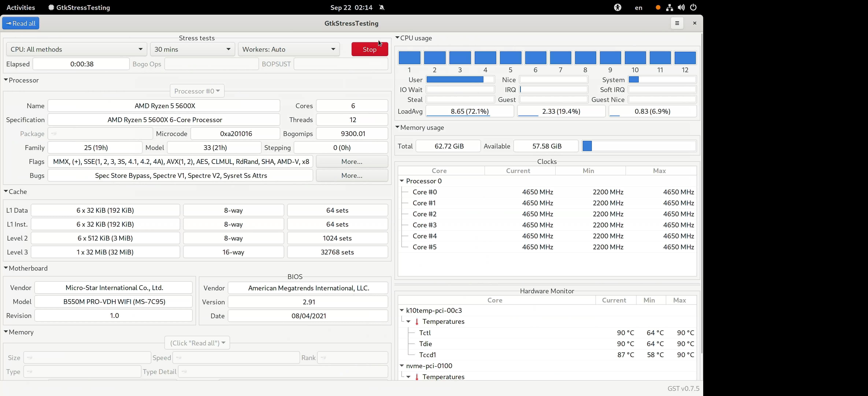Open the hamburger menu in header bar
Viewport: 868px width, 396px height.
tap(677, 23)
